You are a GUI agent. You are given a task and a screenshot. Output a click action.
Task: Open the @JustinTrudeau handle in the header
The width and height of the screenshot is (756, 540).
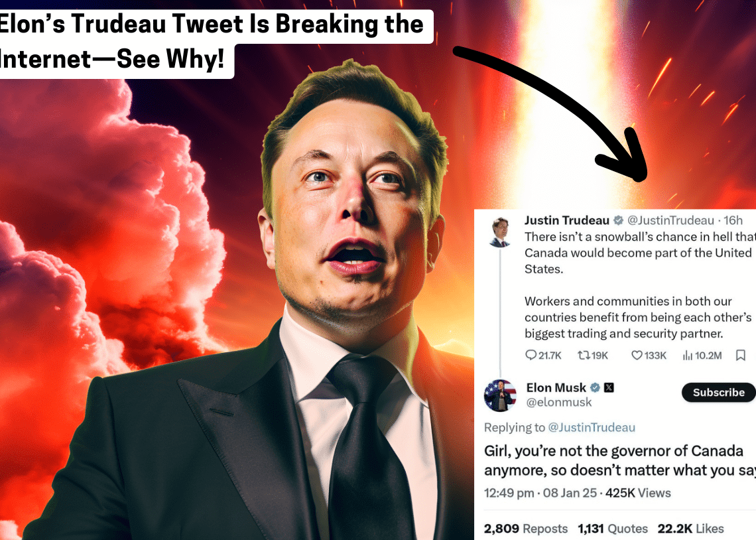pos(670,220)
